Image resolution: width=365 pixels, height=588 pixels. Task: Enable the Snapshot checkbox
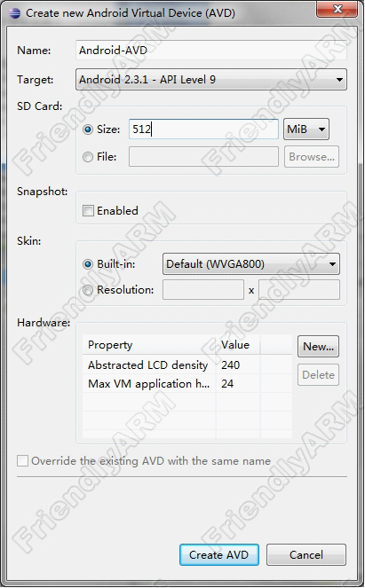pos(88,211)
